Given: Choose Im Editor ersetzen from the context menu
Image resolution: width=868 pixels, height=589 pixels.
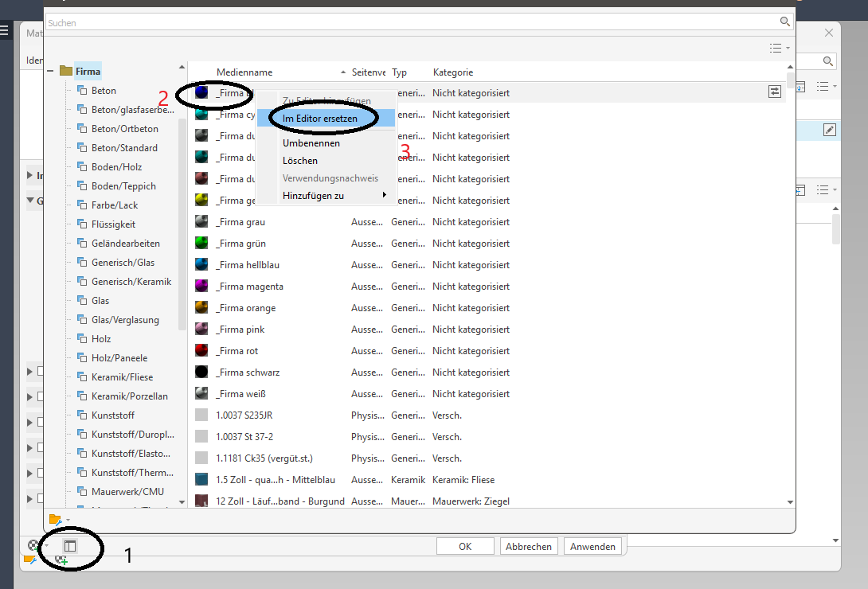Looking at the screenshot, I should pyautogui.click(x=326, y=119).
